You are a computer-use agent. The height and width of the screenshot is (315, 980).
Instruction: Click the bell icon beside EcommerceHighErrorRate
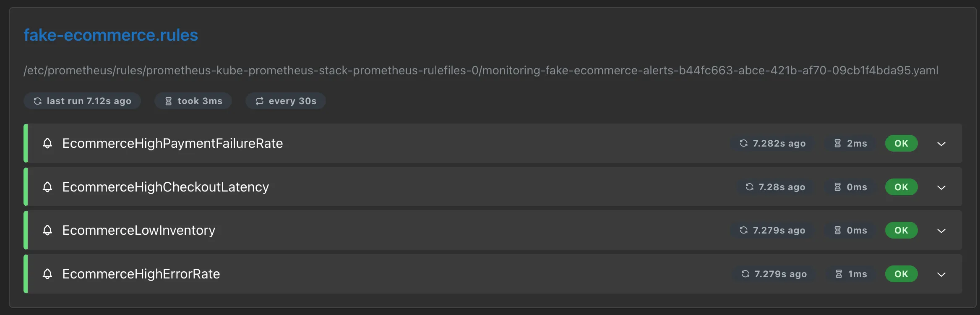coord(47,274)
